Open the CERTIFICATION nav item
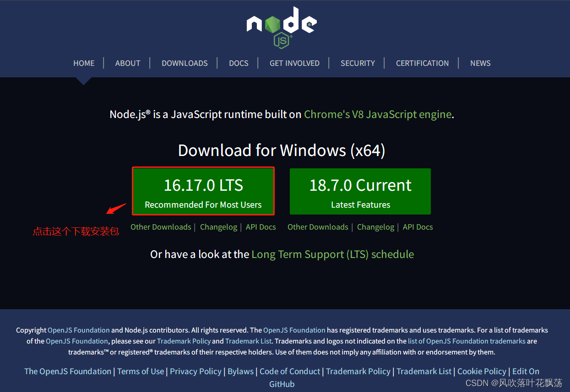This screenshot has height=392, width=570. 422,63
